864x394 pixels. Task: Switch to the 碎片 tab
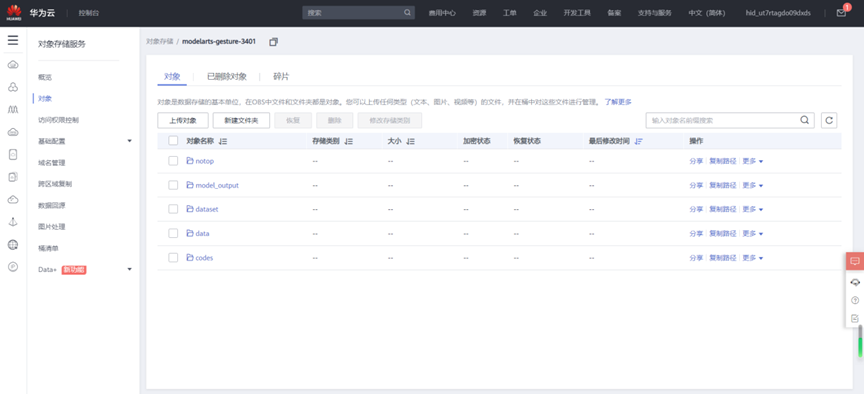281,77
